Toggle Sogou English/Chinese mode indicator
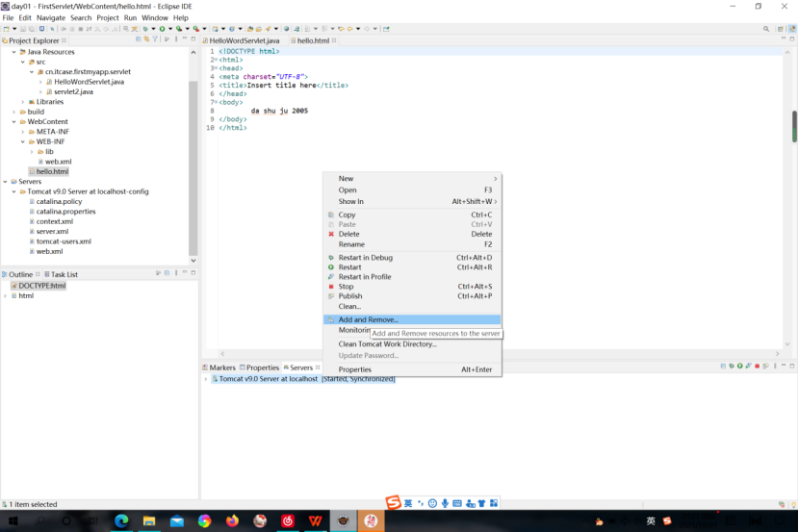Screen dimensions: 799x532 (x=408, y=503)
